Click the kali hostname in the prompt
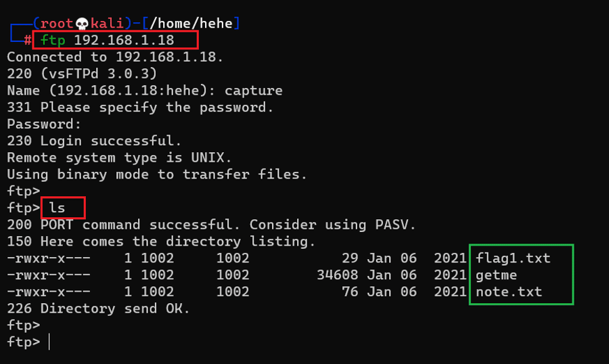Image resolution: width=609 pixels, height=364 pixels. click(108, 24)
